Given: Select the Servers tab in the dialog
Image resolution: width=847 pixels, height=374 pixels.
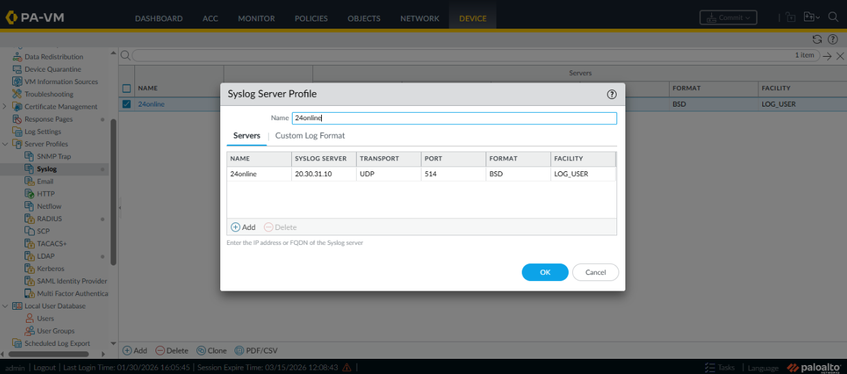Looking at the screenshot, I should coord(247,136).
